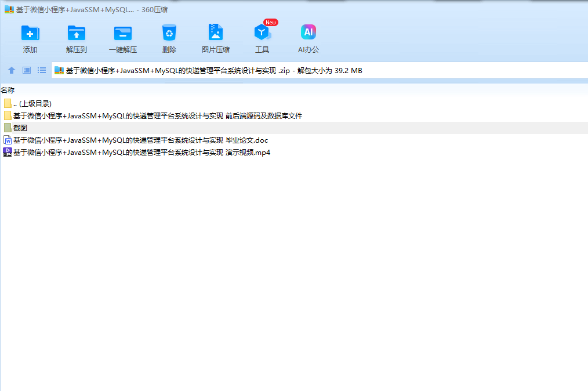This screenshot has width=588, height=391.
Task: Click the window title text 360压缩
Action: coord(154,10)
